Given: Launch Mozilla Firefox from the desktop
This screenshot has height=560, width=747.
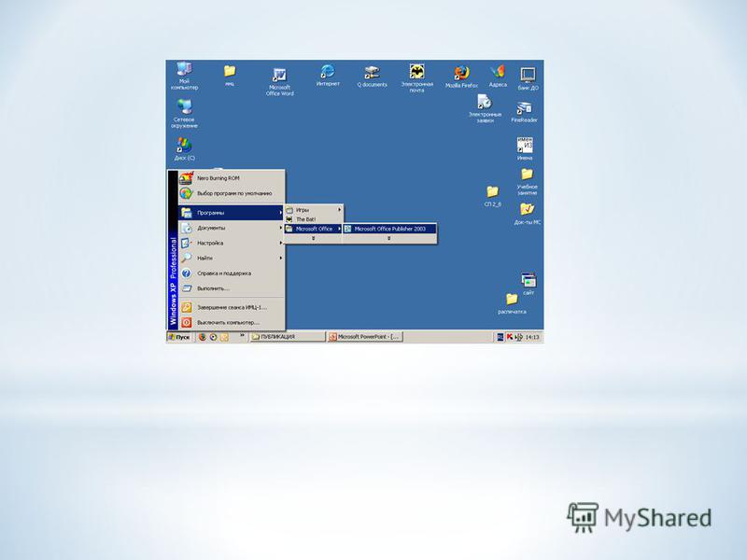Looking at the screenshot, I should coord(461,77).
